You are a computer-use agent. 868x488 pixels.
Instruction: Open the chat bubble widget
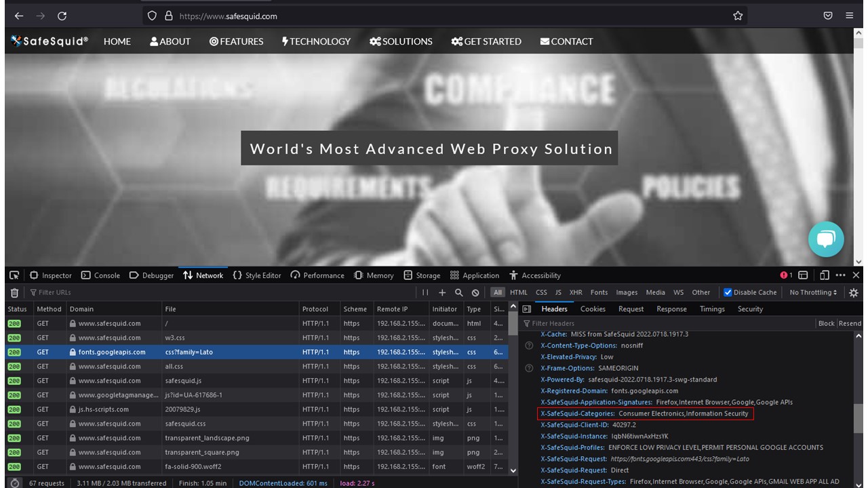point(826,239)
